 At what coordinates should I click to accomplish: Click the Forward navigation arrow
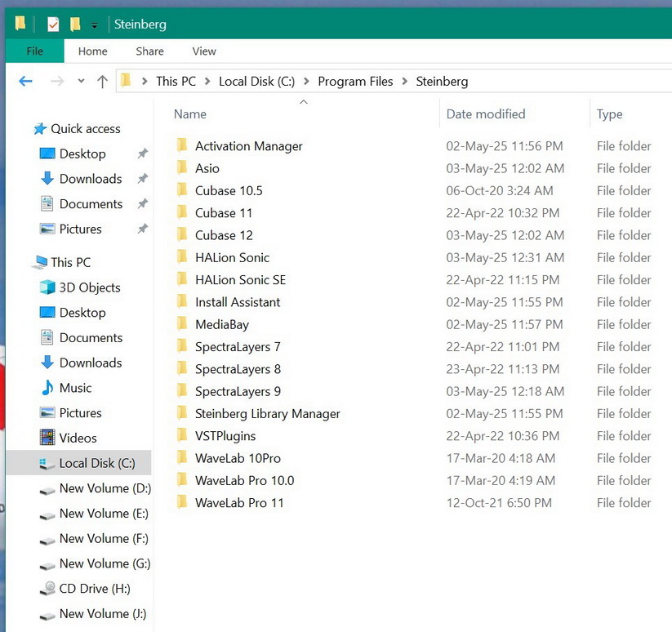pos(57,81)
